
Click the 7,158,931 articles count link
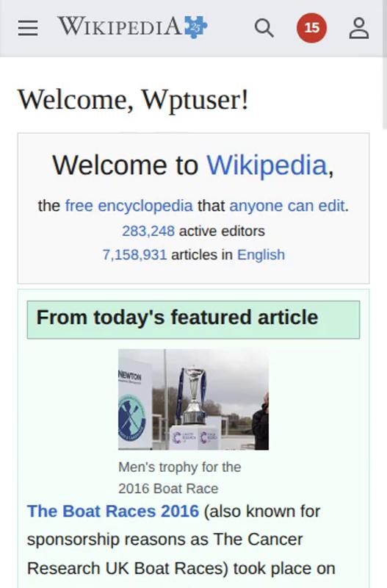pos(134,255)
